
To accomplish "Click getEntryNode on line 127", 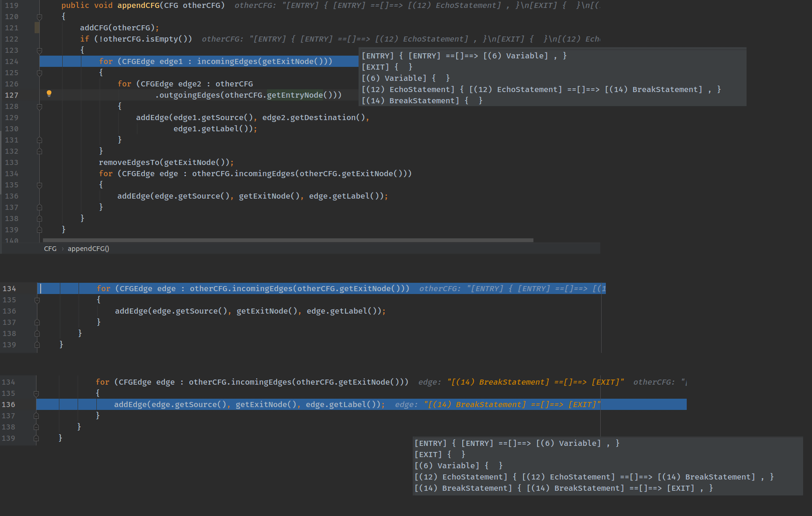I will click(x=295, y=95).
